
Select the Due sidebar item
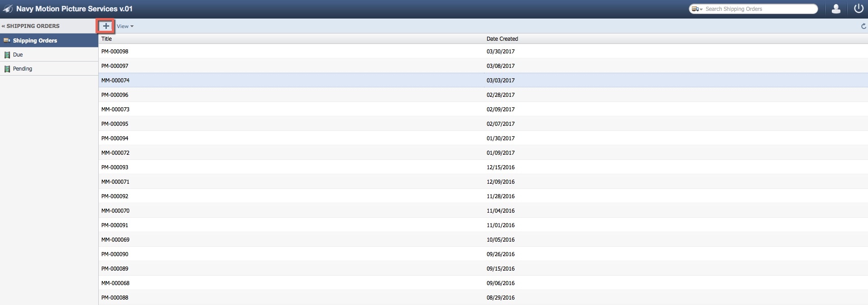(18, 55)
